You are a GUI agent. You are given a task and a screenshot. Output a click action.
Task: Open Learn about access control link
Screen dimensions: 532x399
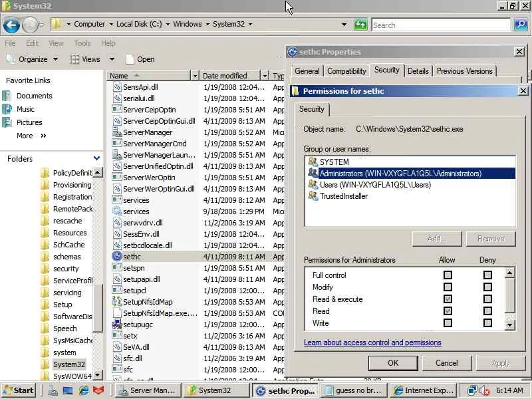tap(372, 342)
